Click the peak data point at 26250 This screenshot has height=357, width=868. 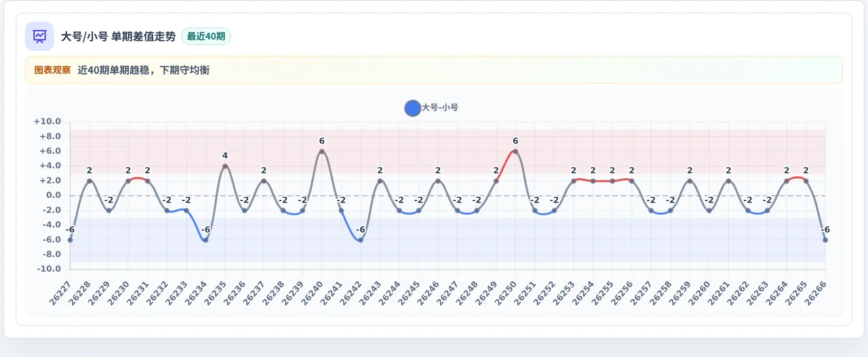click(x=515, y=152)
